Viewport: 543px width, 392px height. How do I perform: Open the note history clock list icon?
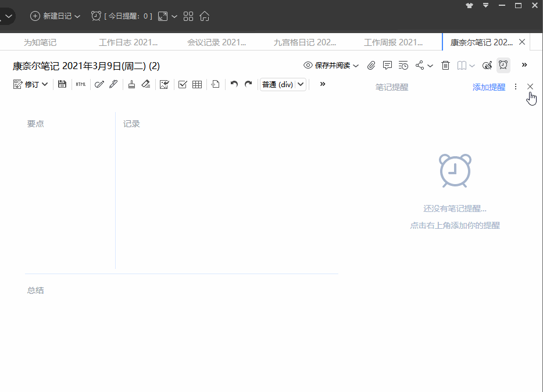coord(403,66)
